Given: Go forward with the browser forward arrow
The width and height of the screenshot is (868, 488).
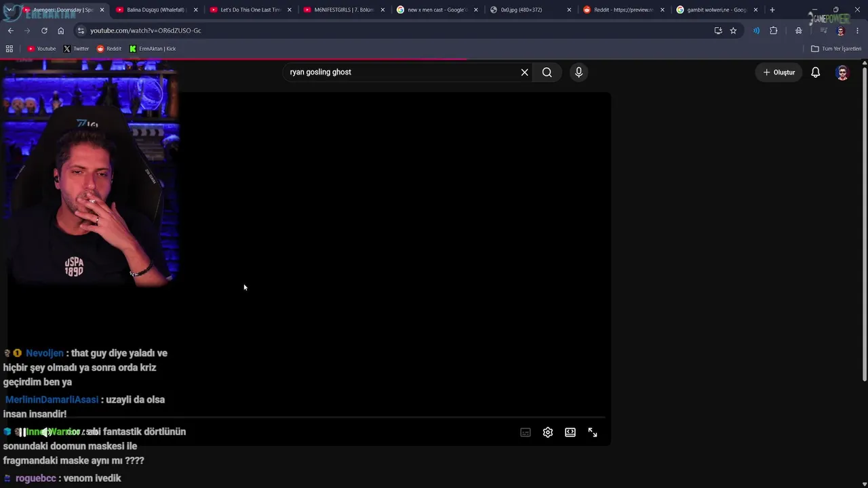Looking at the screenshot, I should [27, 30].
